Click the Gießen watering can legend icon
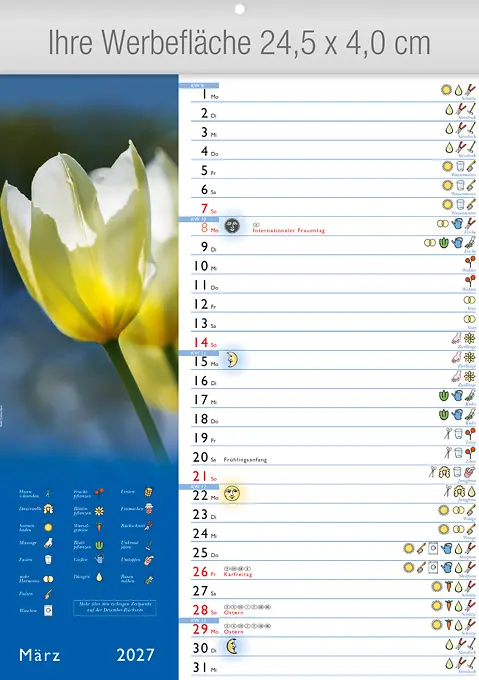479x680 pixels. 99,559
